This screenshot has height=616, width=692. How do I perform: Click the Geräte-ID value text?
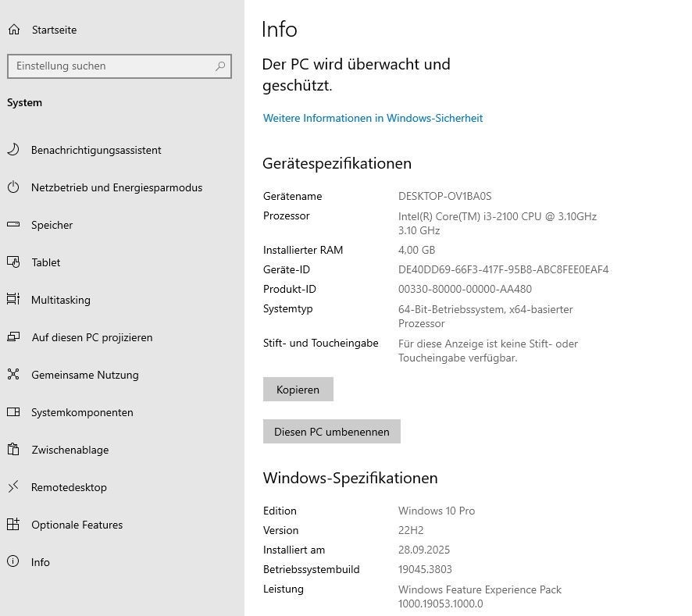point(503,269)
